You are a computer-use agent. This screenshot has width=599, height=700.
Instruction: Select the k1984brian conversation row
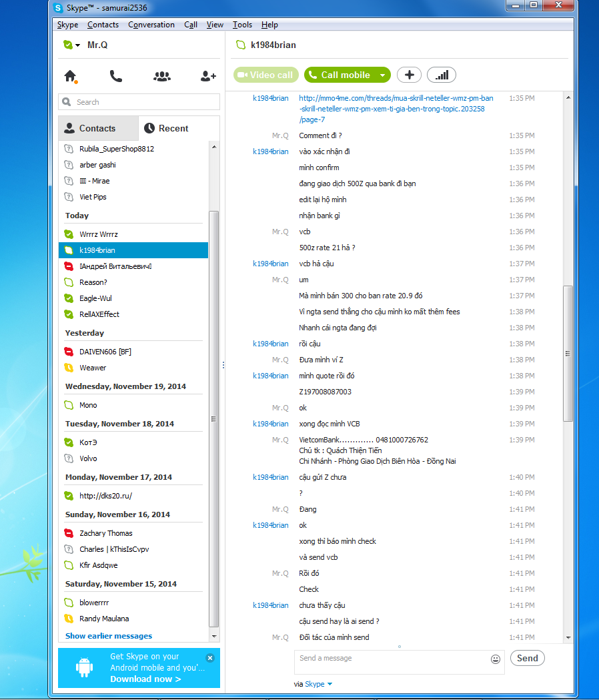pos(133,250)
